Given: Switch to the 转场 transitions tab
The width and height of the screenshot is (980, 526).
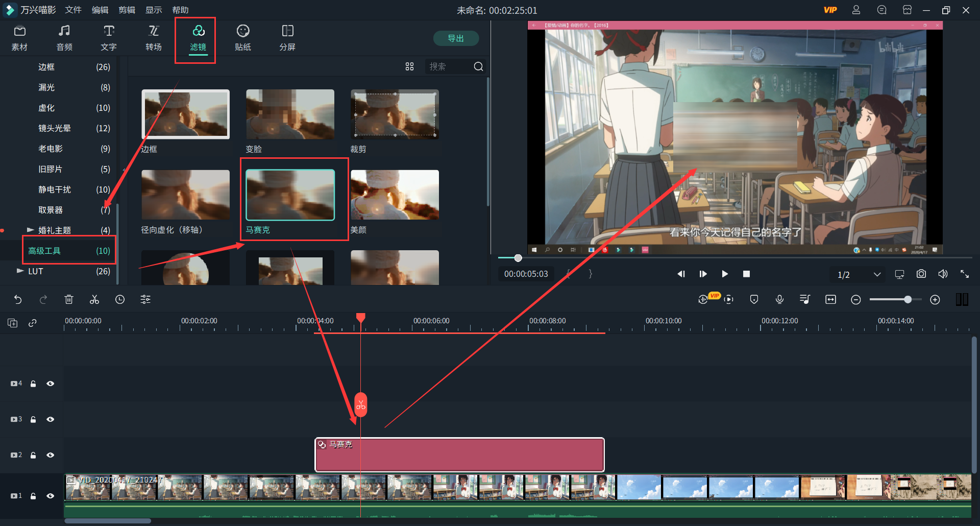Looking at the screenshot, I should coord(153,38).
